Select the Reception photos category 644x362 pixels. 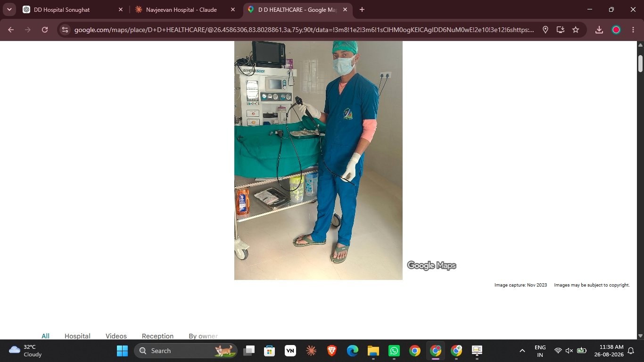(157, 336)
